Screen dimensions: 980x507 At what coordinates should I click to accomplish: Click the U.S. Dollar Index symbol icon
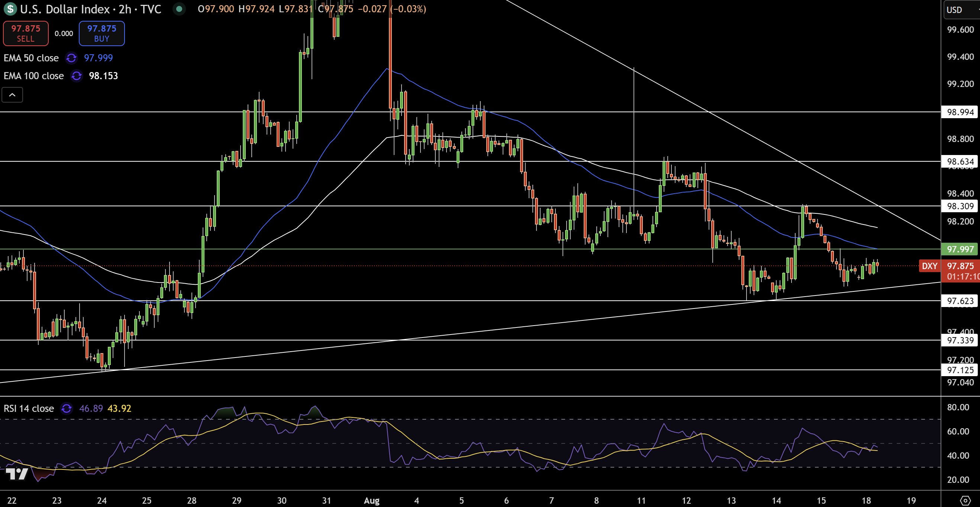click(x=10, y=9)
